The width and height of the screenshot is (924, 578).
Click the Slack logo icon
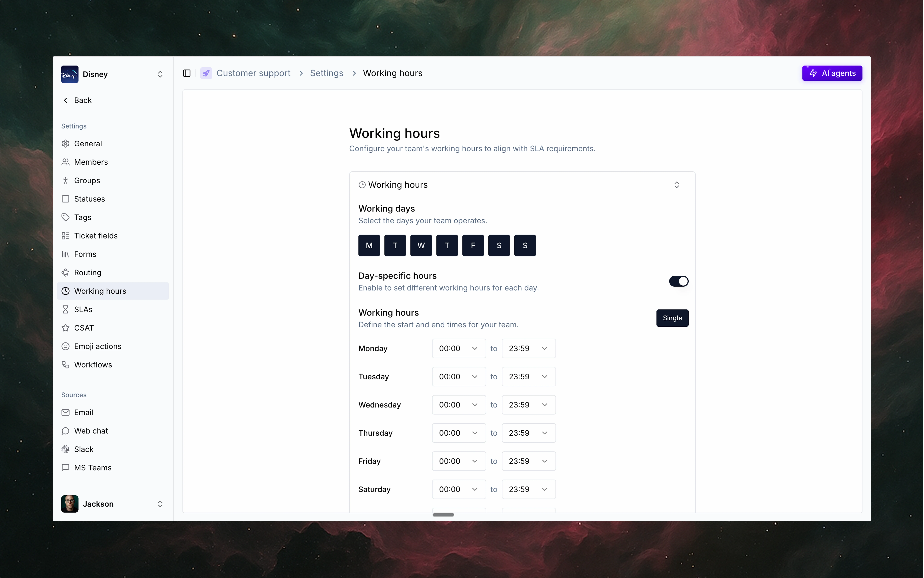click(x=66, y=449)
